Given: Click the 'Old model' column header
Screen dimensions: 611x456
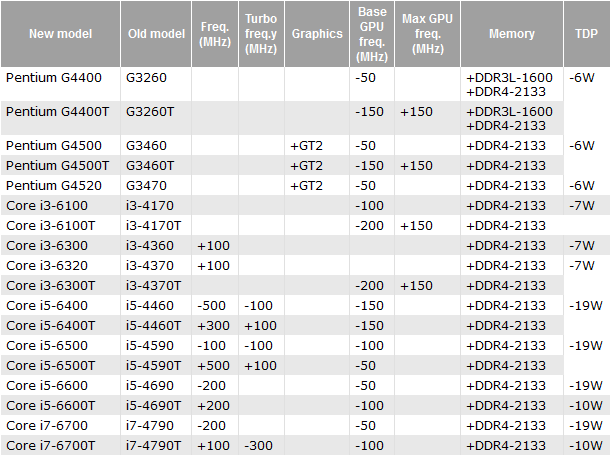Looking at the screenshot, I should pos(156,34).
